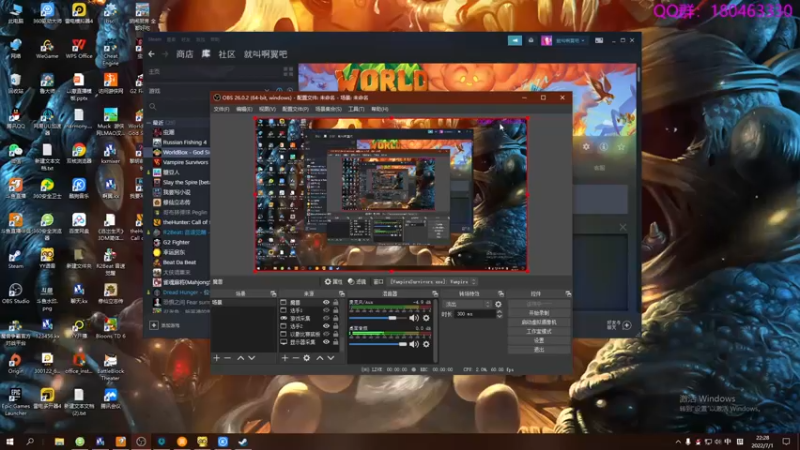Open File Explorer from the taskbar
This screenshot has width=800, height=450.
tap(59, 441)
